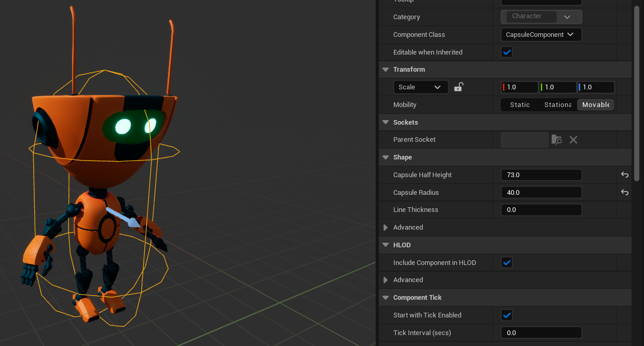Collapse the HLOD section
Screen dimensions: 644x346
pyautogui.click(x=386, y=245)
